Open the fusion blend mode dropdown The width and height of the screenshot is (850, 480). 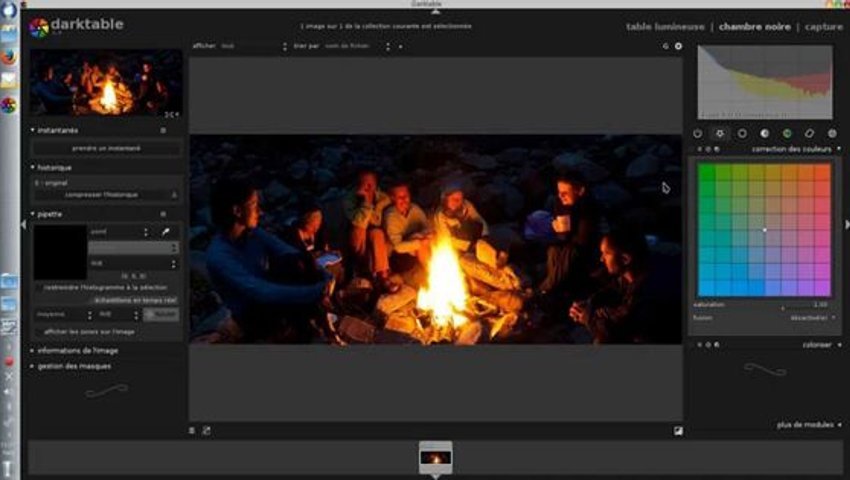812,318
